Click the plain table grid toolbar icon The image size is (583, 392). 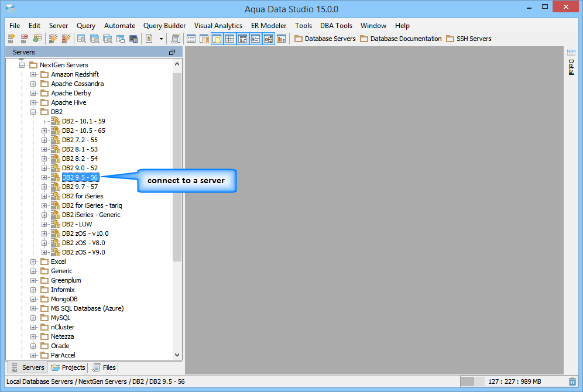pos(191,38)
